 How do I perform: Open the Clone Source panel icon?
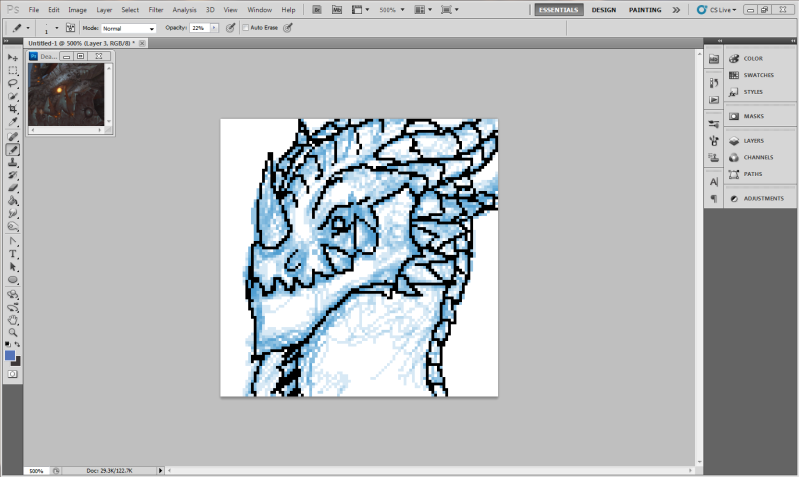pyautogui.click(x=714, y=157)
